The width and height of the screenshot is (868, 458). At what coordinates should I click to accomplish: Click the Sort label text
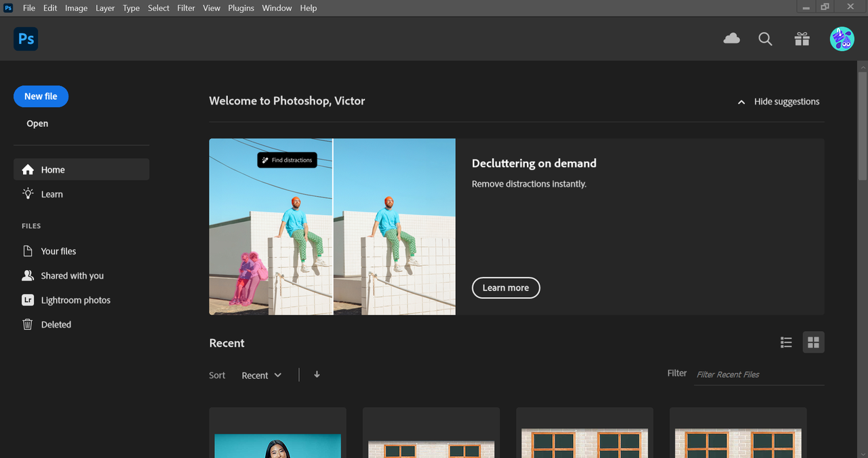coord(217,375)
